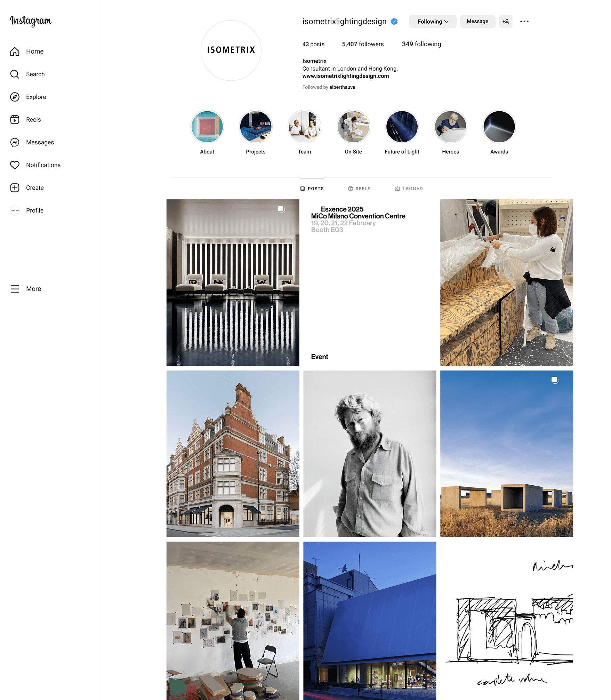
Task: Open Search with magnifier icon
Action: click(15, 74)
